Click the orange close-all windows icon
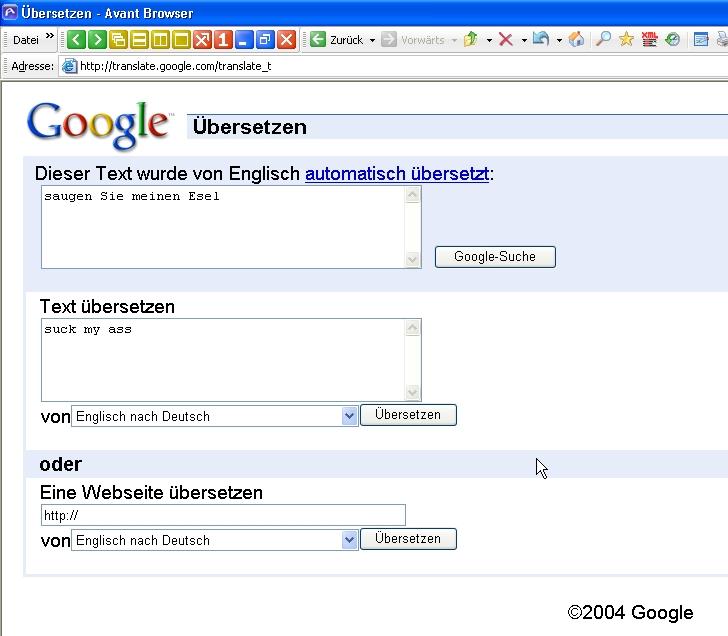Viewport: 728px width, 636px height. 202,40
